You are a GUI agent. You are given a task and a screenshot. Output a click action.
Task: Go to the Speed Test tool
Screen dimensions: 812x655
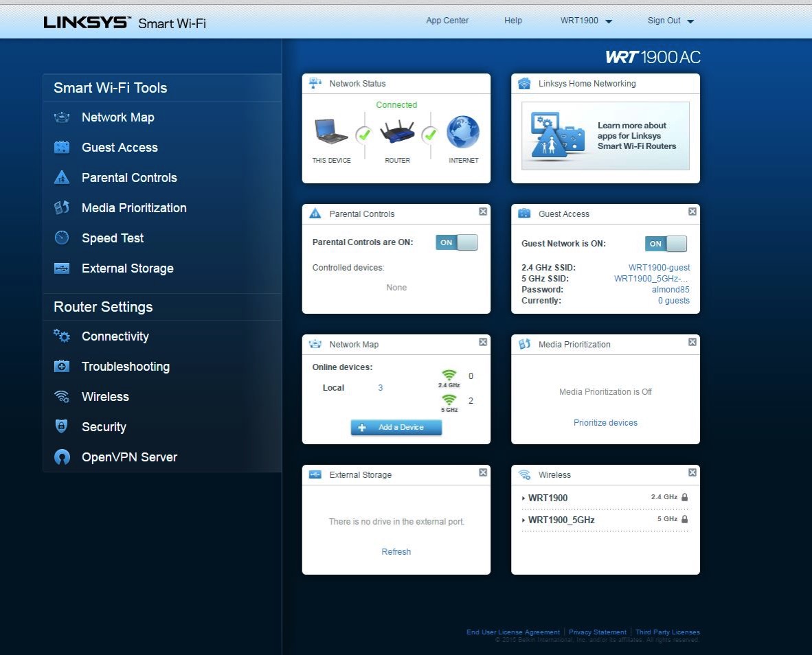[x=113, y=238]
